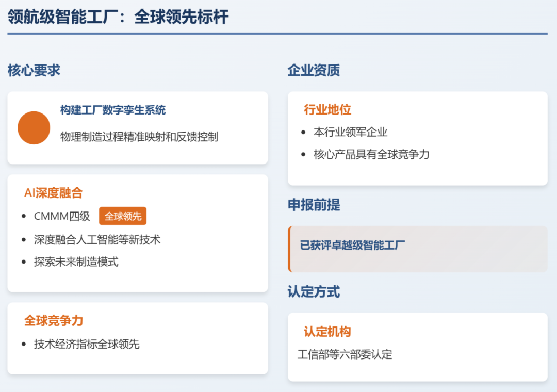
Task: Click the 行业地位 card title
Action: tap(327, 110)
